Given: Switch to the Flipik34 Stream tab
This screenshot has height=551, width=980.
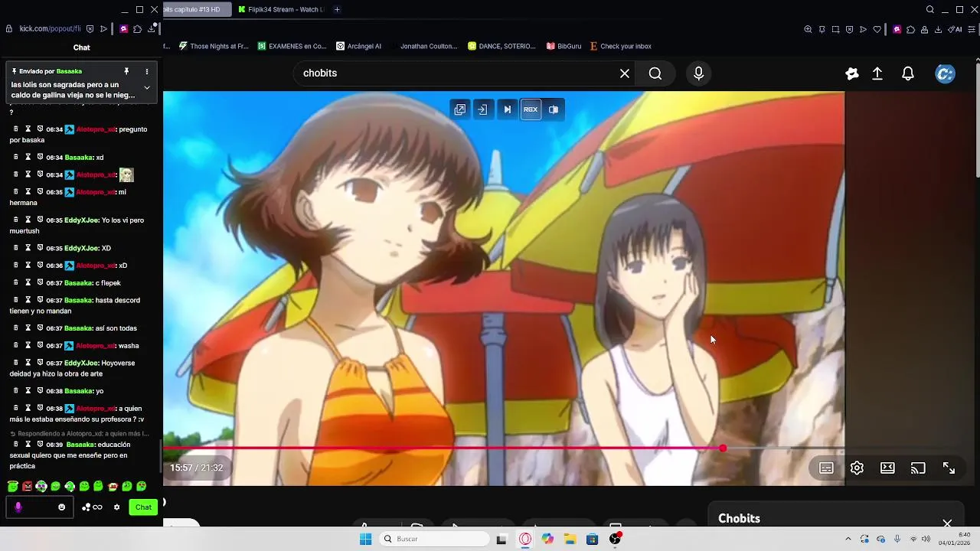Looking at the screenshot, I should click(x=280, y=9).
